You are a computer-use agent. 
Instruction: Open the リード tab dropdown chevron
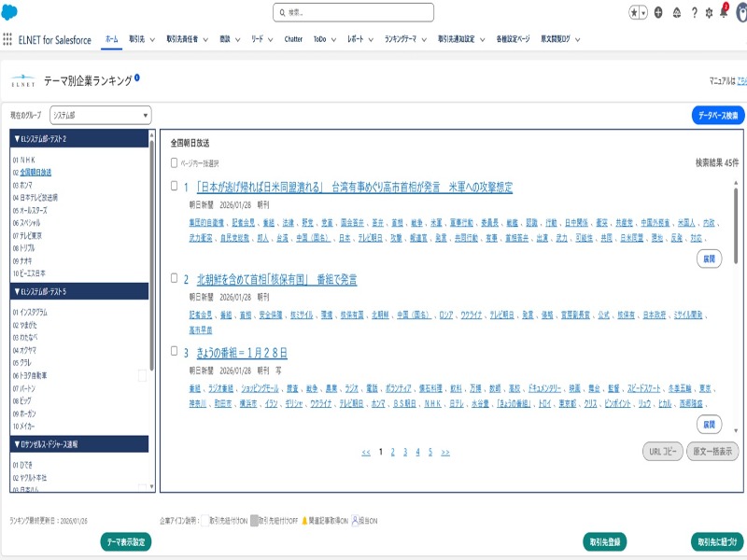pyautogui.click(x=271, y=39)
